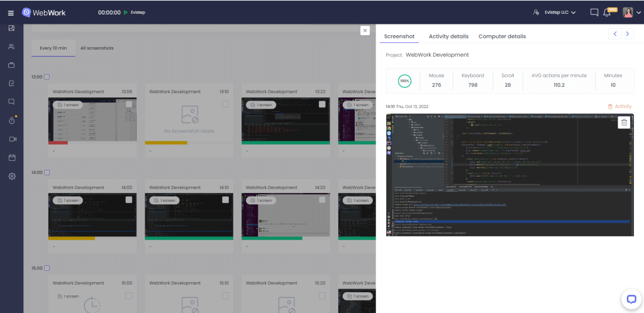Select the 15:00 screenshot checkbox
Image resolution: width=644 pixels, height=313 pixels.
[x=129, y=295]
